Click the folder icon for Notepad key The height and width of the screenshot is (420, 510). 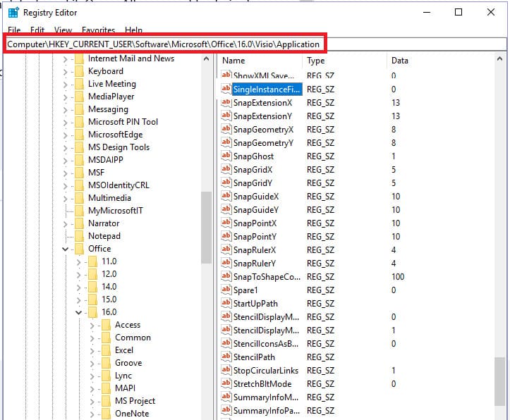80,236
